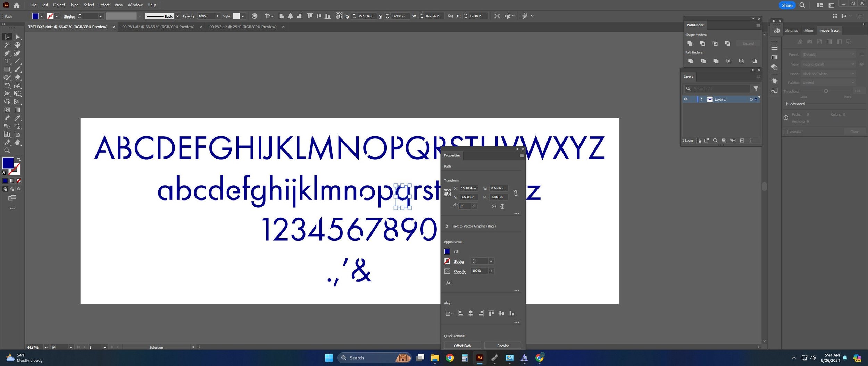Select the Pen tool
The image size is (868, 366).
pyautogui.click(x=7, y=53)
